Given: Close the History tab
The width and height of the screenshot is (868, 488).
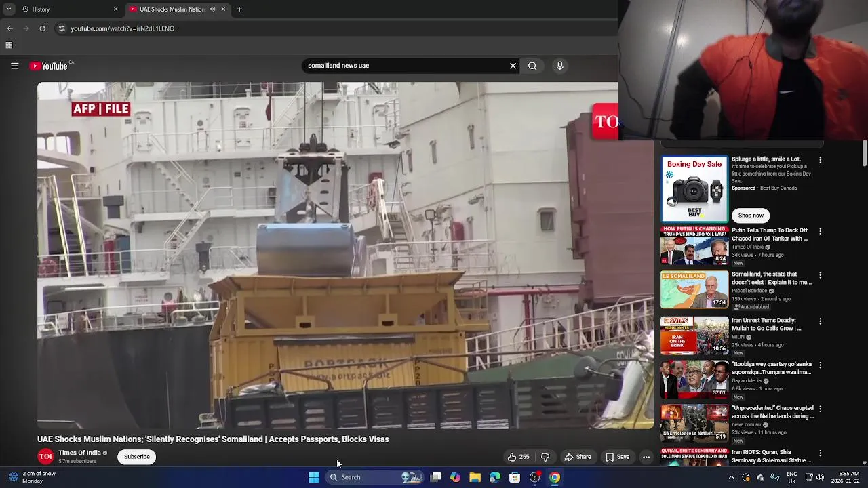Looking at the screenshot, I should click(115, 9).
